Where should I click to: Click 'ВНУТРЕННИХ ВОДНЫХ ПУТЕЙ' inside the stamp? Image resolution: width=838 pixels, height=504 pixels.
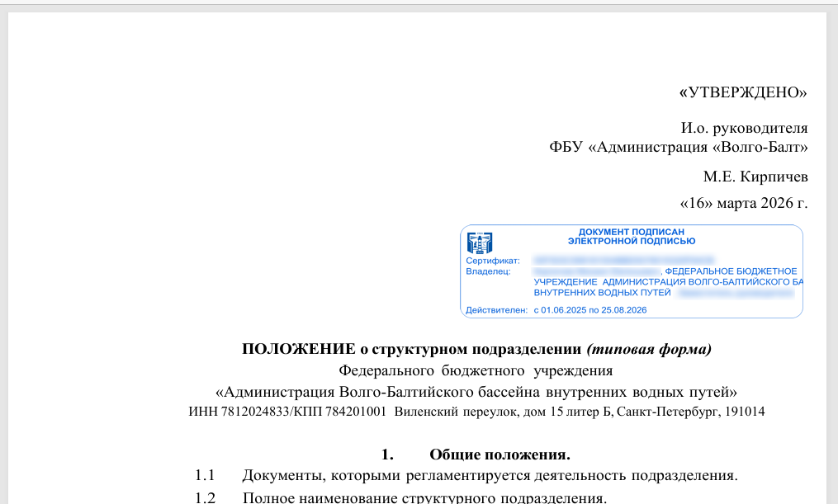point(602,293)
